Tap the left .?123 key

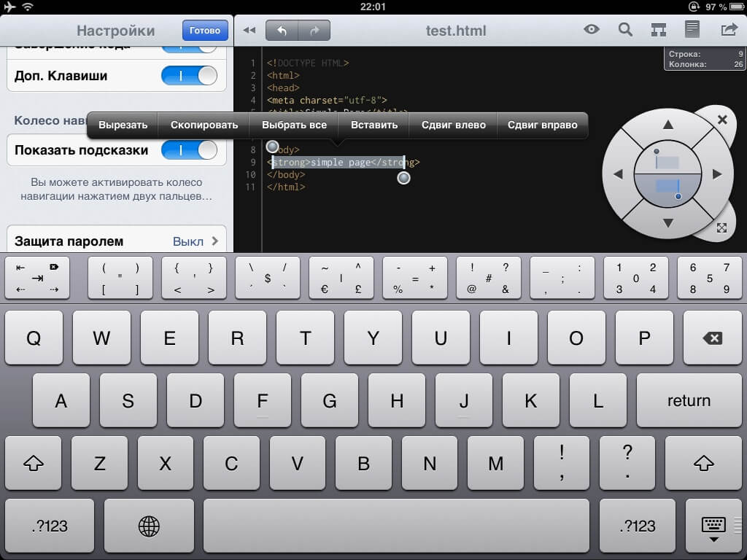click(50, 526)
